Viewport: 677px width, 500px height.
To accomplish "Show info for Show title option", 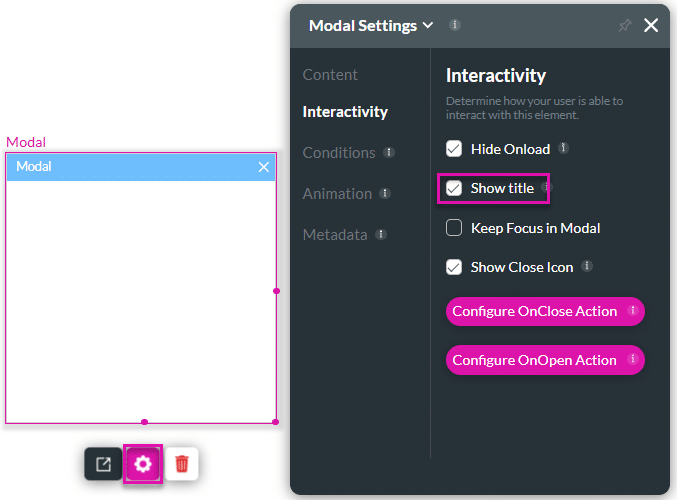I will 546,187.
